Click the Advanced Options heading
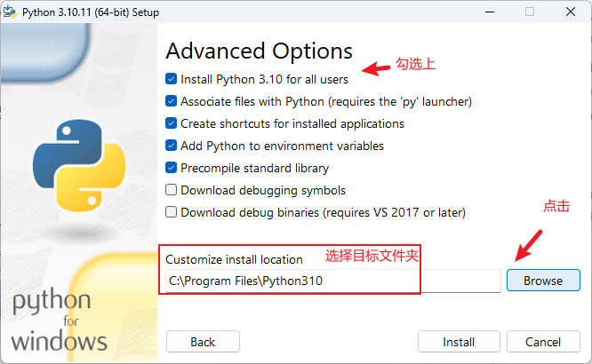 259,51
